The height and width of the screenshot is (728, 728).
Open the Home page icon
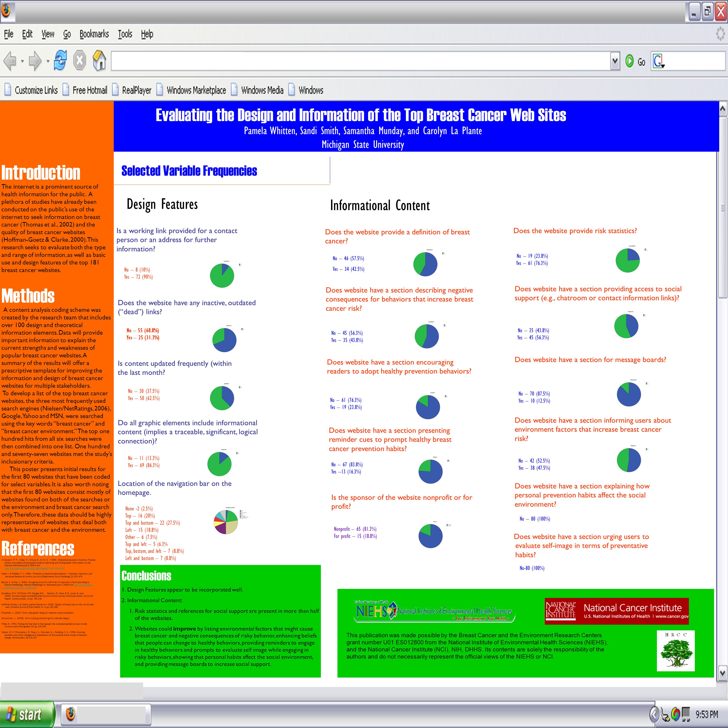pyautogui.click(x=99, y=60)
